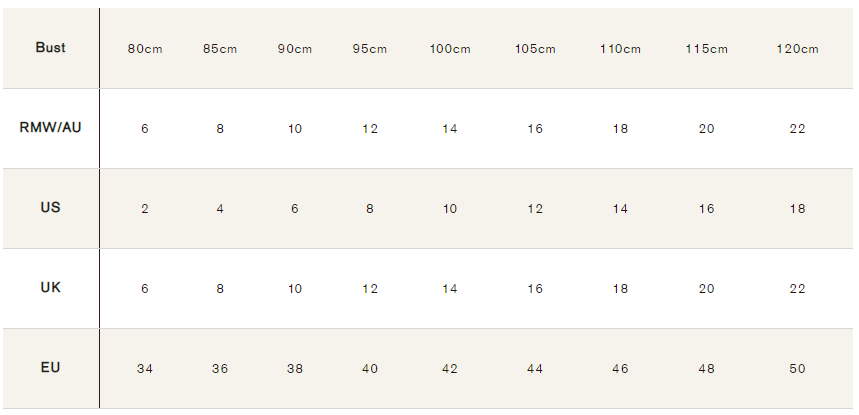
Task: Click the Bust row header
Action: (50, 48)
